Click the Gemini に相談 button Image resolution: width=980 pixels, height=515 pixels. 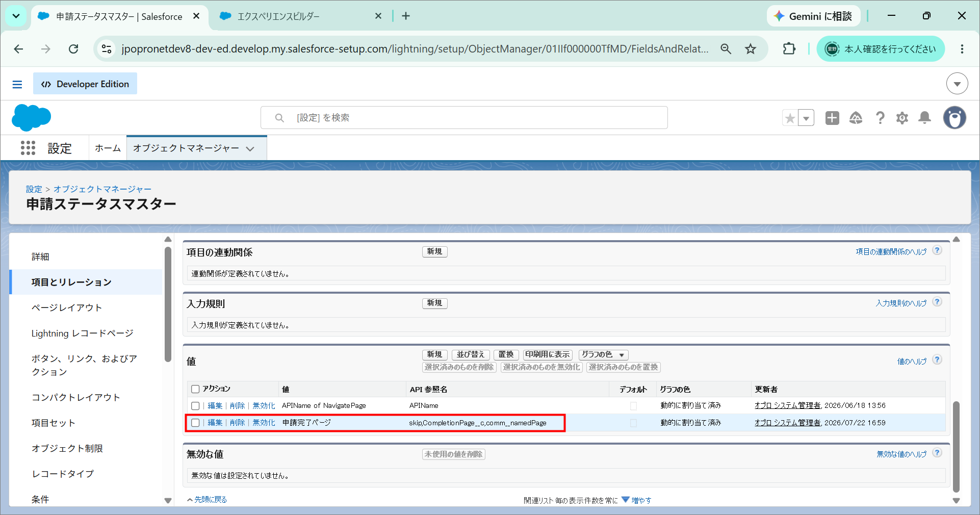click(x=813, y=16)
